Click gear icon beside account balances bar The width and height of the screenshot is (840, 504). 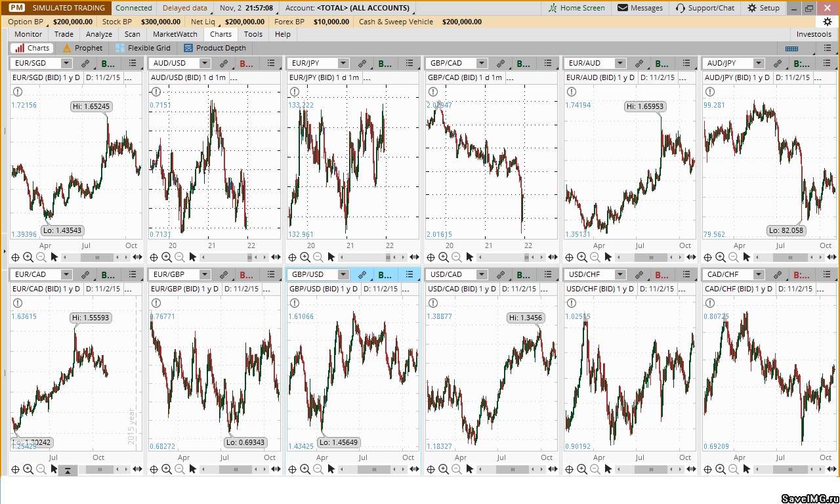[828, 22]
